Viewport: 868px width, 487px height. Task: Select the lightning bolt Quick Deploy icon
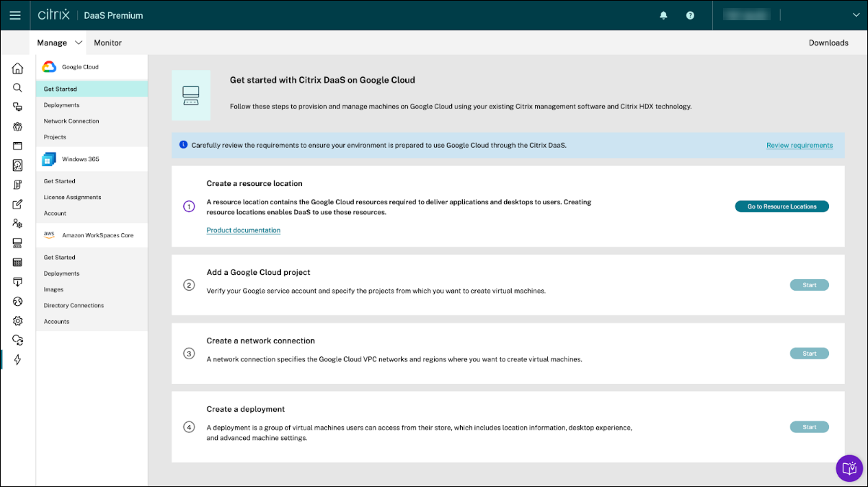(18, 360)
